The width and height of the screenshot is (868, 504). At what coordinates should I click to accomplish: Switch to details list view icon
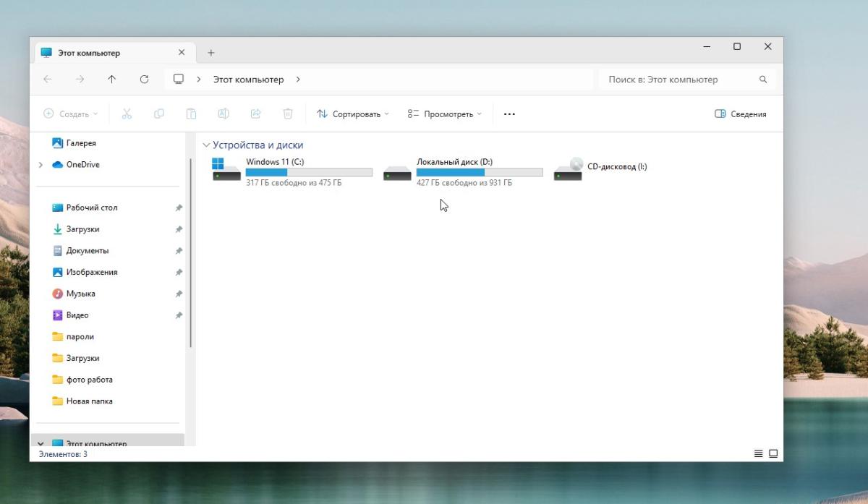tap(759, 453)
